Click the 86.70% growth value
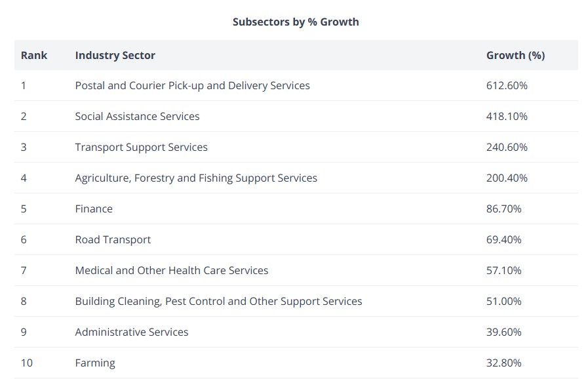The width and height of the screenshot is (588, 379). (504, 209)
